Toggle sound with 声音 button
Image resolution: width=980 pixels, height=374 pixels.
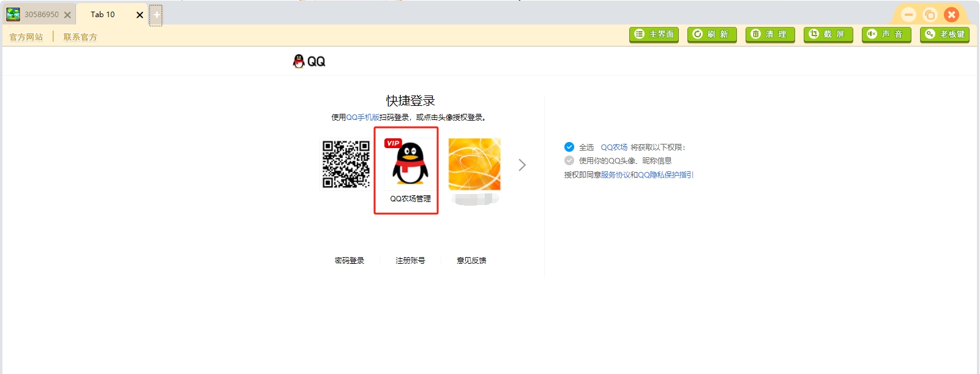pos(886,34)
